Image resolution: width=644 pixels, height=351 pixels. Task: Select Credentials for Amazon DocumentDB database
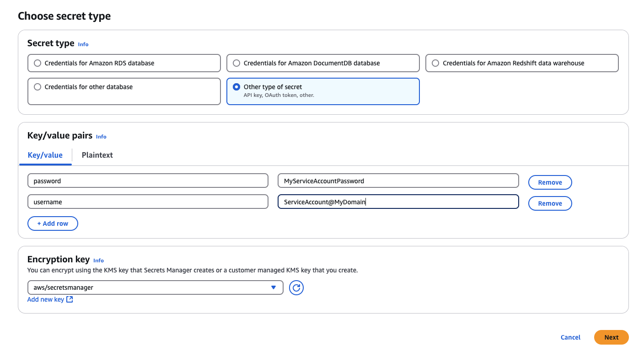coord(236,63)
